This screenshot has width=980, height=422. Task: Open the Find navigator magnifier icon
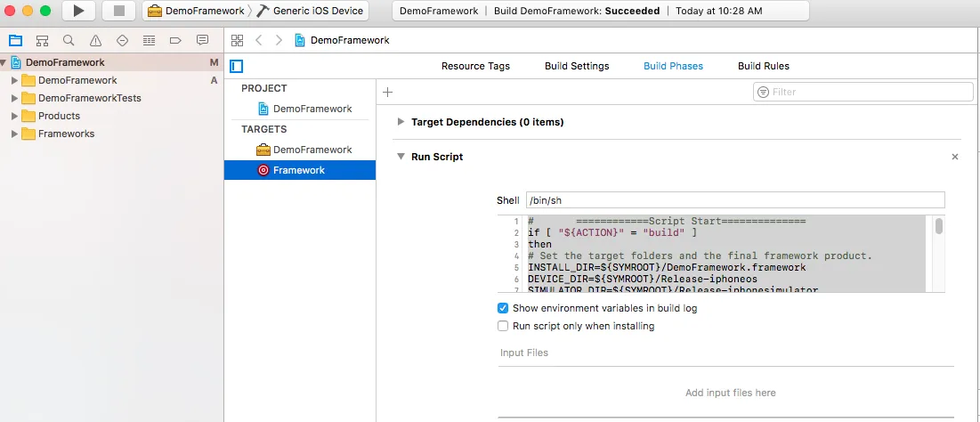pos(69,41)
